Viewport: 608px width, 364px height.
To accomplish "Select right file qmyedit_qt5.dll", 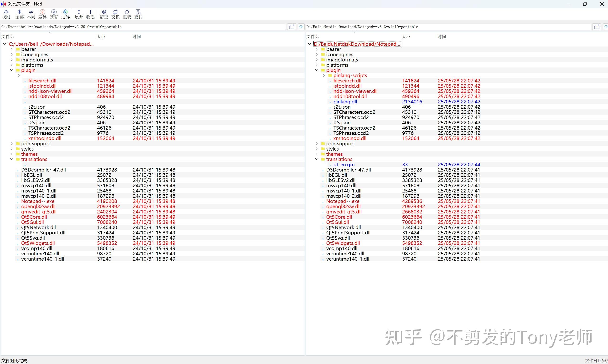I will tap(344, 212).
